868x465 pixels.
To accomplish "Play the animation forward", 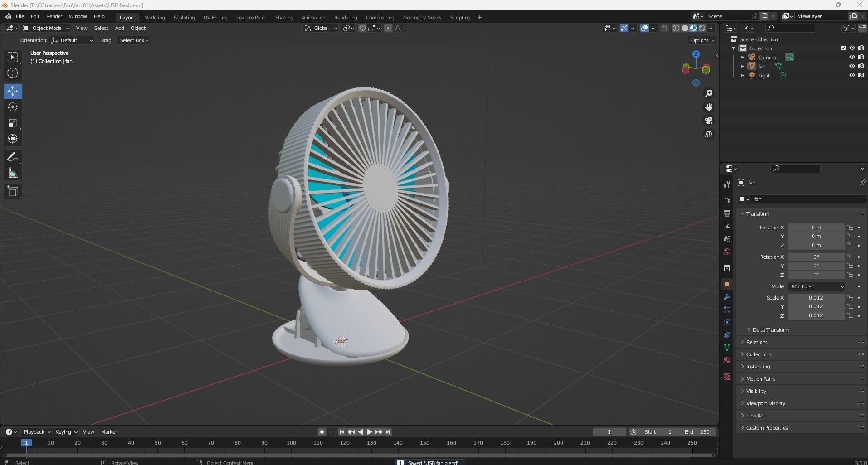I will coord(369,432).
